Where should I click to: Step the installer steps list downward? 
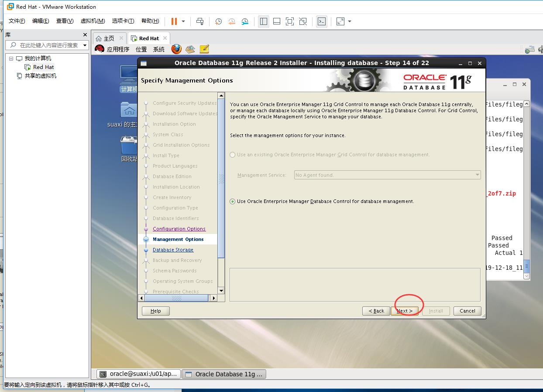221,291
